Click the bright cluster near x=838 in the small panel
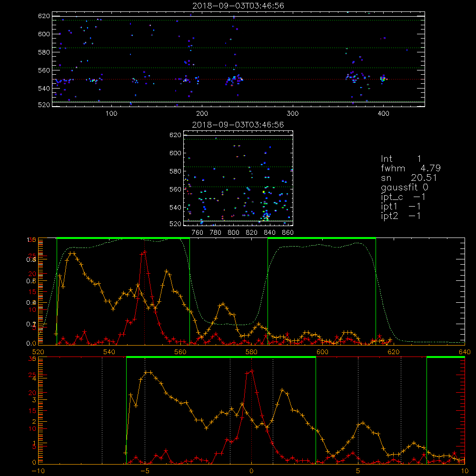This screenshot has width=476, height=476. pos(266,216)
